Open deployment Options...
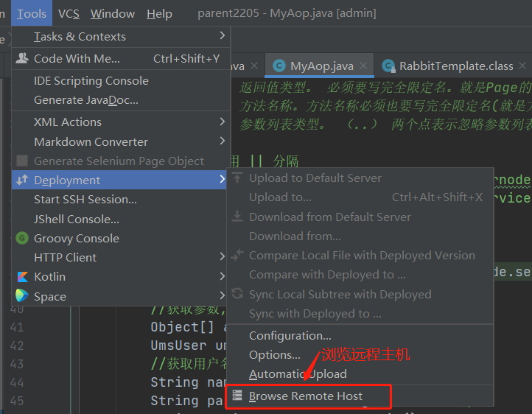 360,354
